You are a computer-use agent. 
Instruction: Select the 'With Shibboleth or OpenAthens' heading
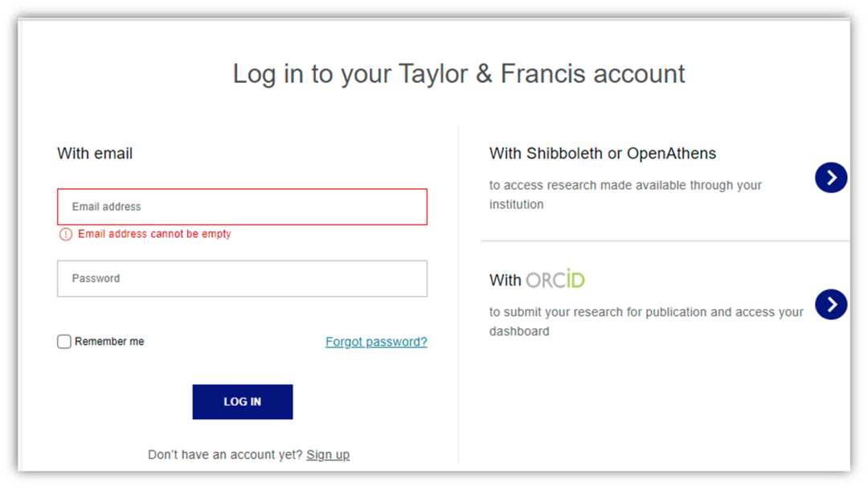pos(602,154)
